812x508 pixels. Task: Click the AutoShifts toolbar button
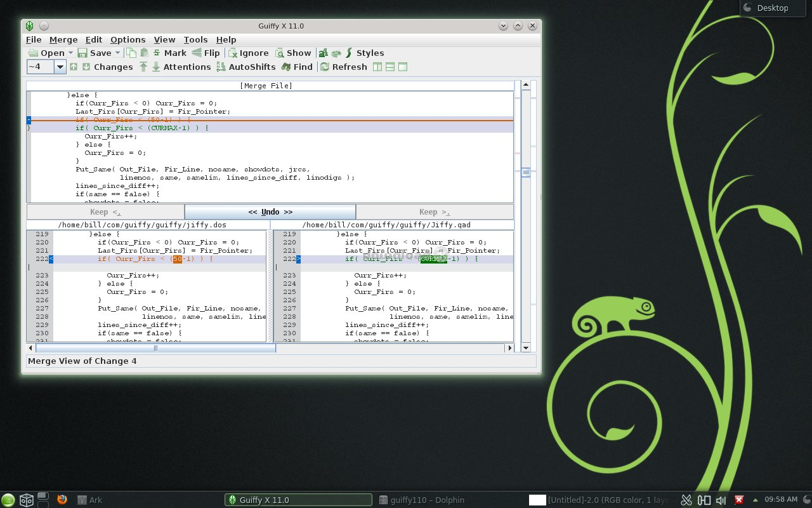pyautogui.click(x=246, y=67)
